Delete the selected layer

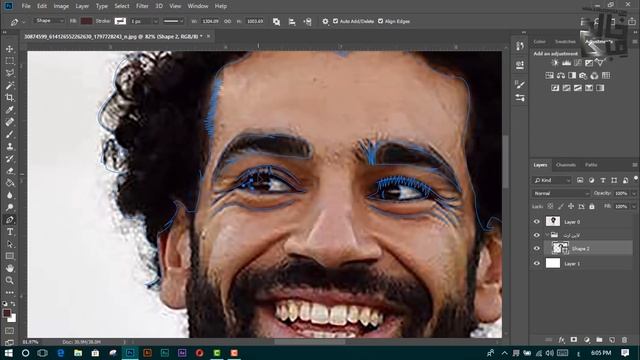(x=624, y=340)
